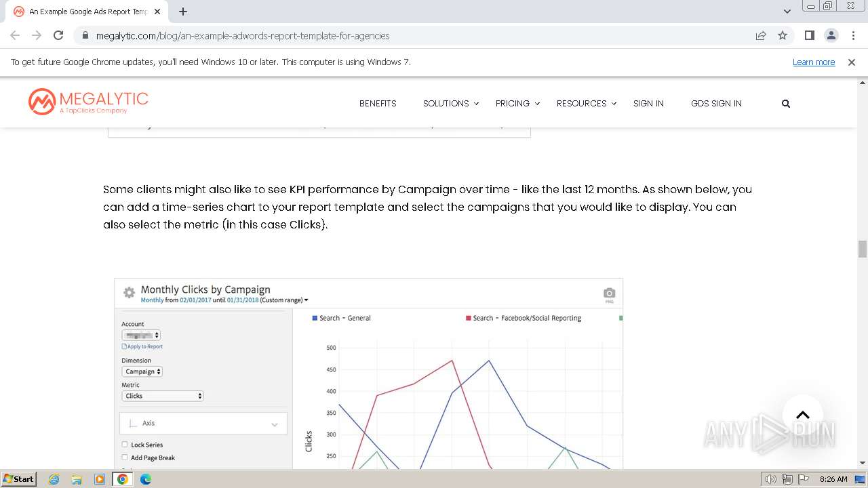Open the media player taskbar icon
The height and width of the screenshot is (488, 868).
(100, 479)
